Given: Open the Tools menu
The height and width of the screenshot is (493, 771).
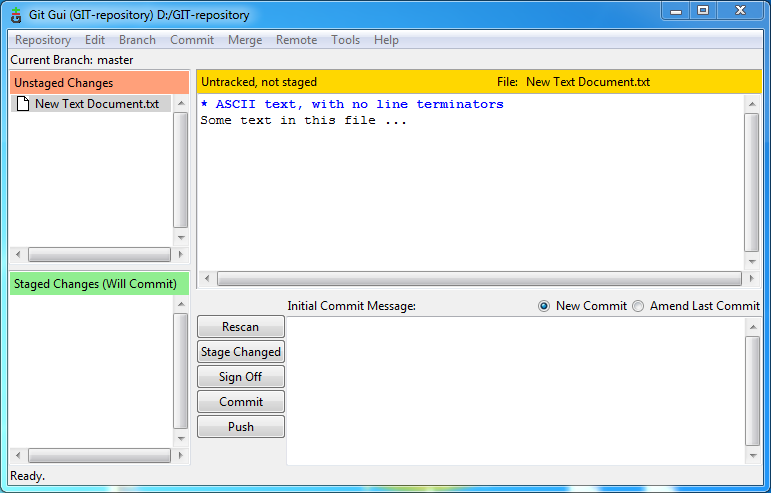Looking at the screenshot, I should (345, 40).
